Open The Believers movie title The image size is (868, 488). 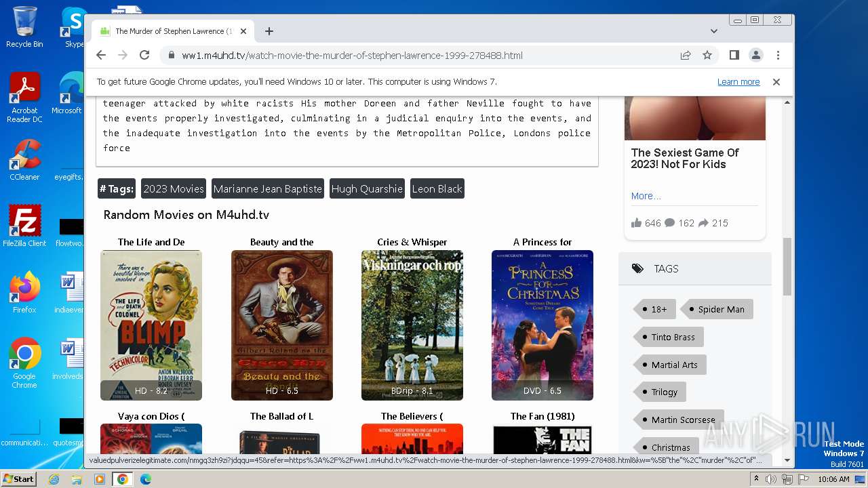pos(412,416)
